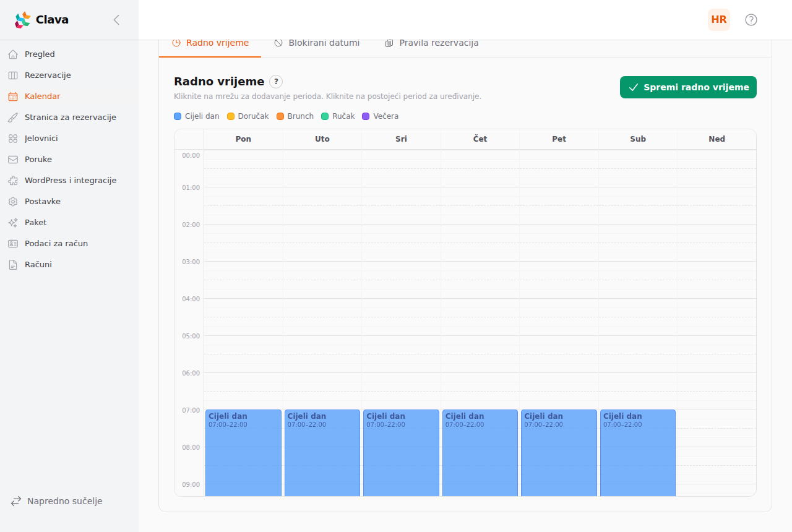Click the Poruke envelope icon

coord(13,160)
